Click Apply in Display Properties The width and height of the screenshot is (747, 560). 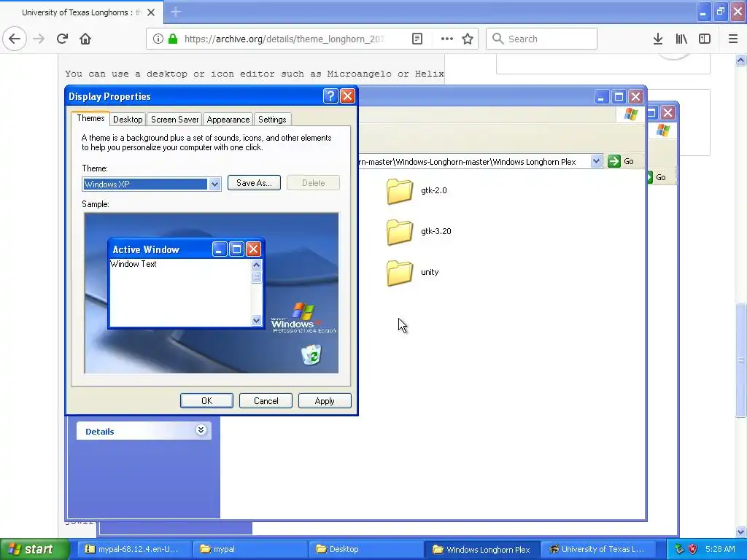pyautogui.click(x=325, y=401)
